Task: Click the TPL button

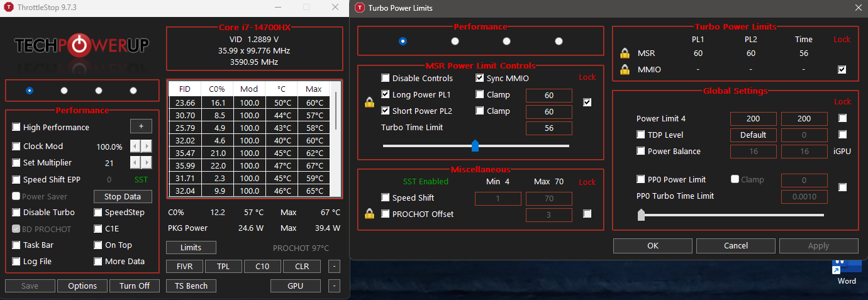Action: (x=224, y=267)
